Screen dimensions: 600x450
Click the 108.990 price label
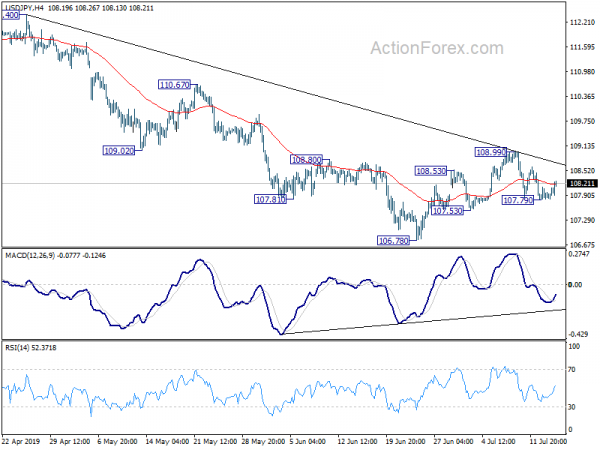(x=491, y=152)
